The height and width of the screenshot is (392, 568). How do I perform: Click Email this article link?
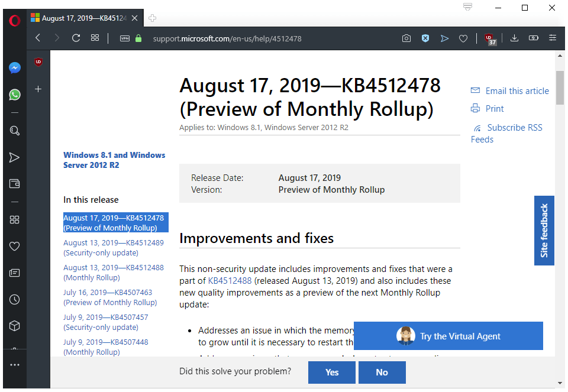coord(517,91)
